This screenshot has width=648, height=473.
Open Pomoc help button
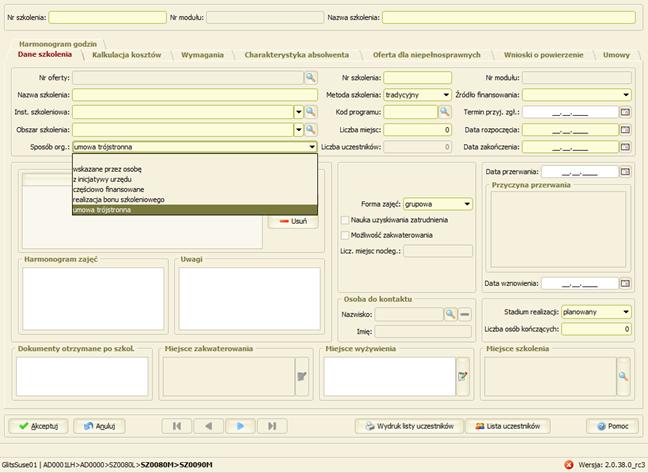612,426
